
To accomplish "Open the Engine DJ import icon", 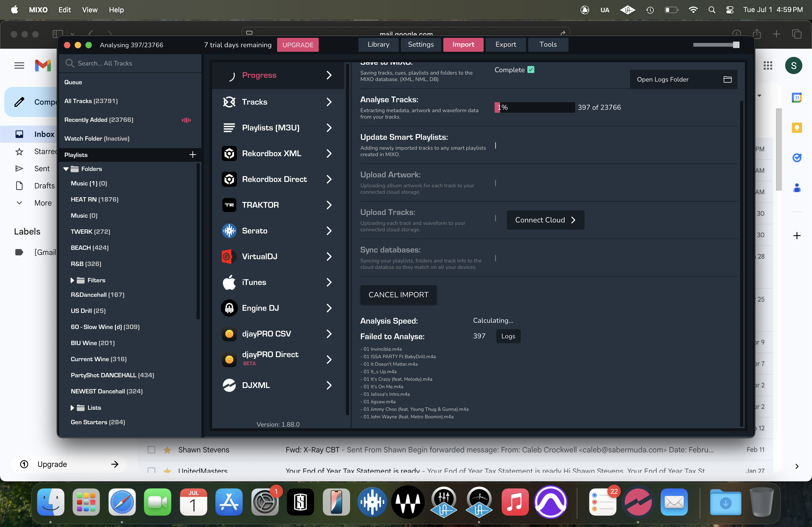I will 229,308.
